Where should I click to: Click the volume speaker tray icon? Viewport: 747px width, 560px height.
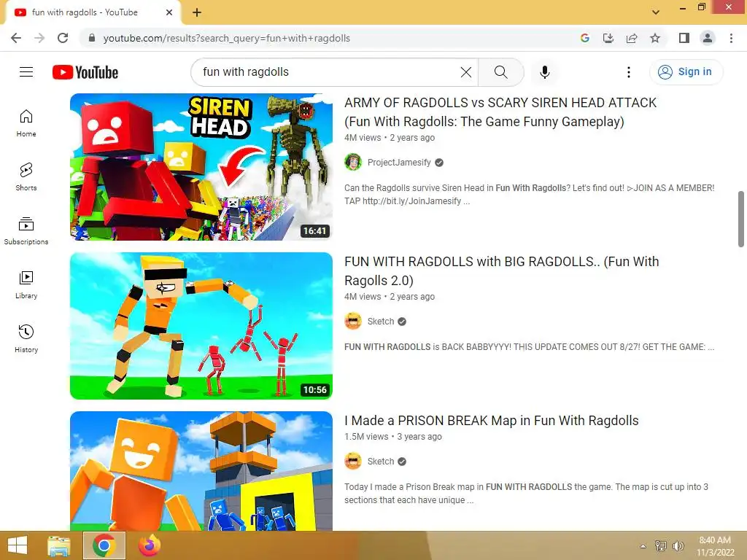tap(678, 546)
